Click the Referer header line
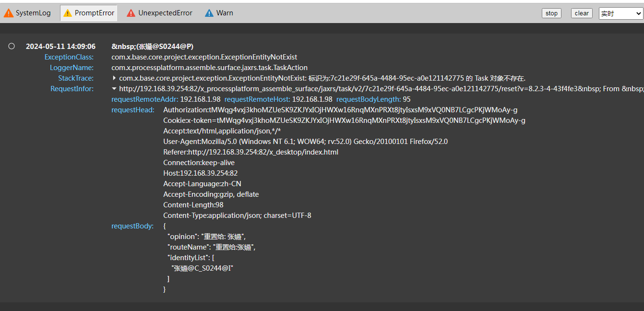The width and height of the screenshot is (644, 311). click(x=250, y=152)
